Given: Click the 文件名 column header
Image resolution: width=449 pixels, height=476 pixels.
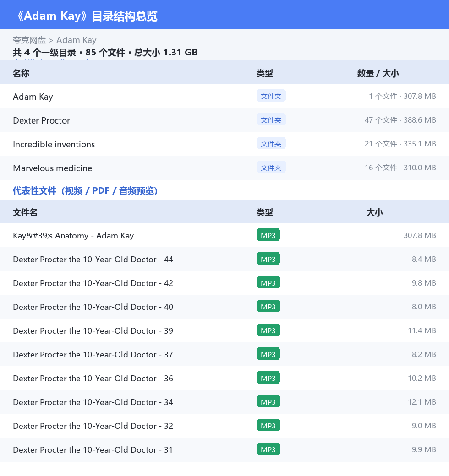Looking at the screenshot, I should [25, 212].
